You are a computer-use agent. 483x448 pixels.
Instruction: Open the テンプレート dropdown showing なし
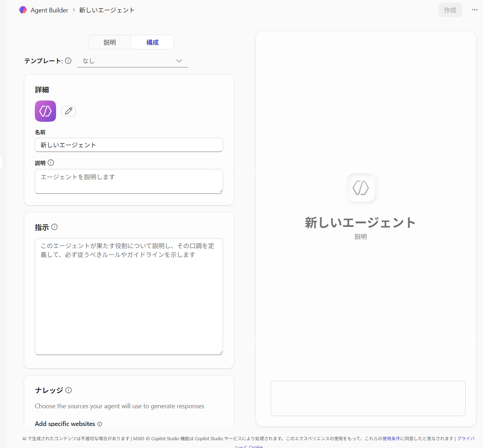[x=132, y=61]
